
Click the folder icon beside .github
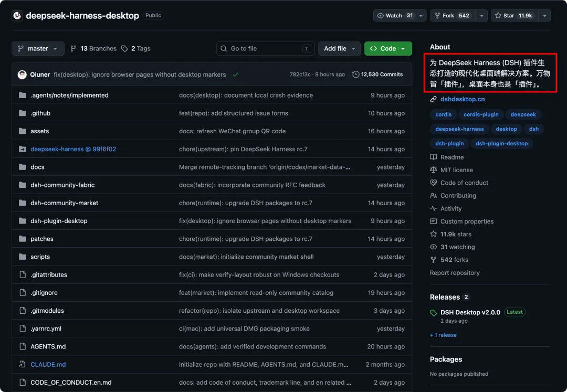point(23,113)
